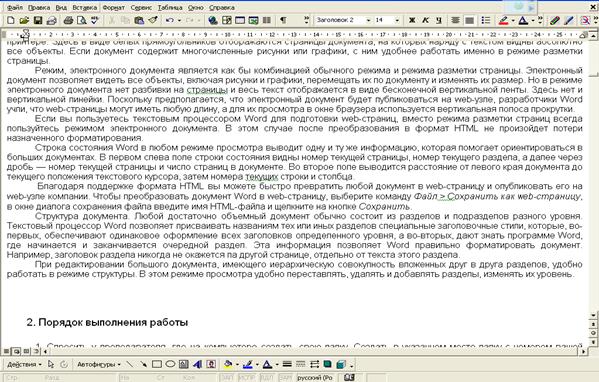Paste from clipboard icon
This screenshot has height=382, width=599.
tap(139, 20)
